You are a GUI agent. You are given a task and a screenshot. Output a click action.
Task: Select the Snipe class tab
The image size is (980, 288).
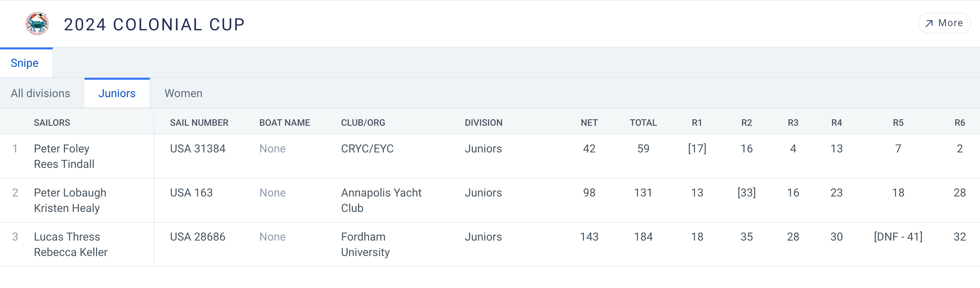[x=25, y=63]
